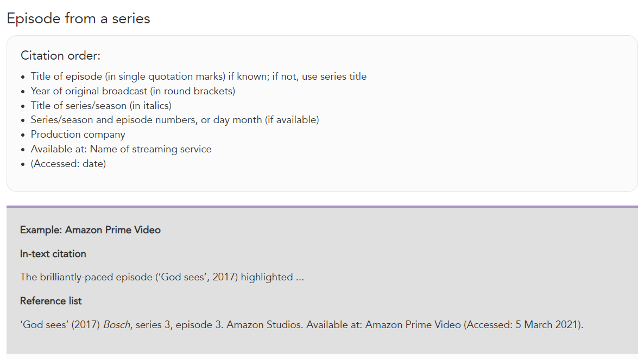Screen dimensions: 644x359
Task: Click 'series 3, episode 3' in the reference
Action: coord(178,324)
